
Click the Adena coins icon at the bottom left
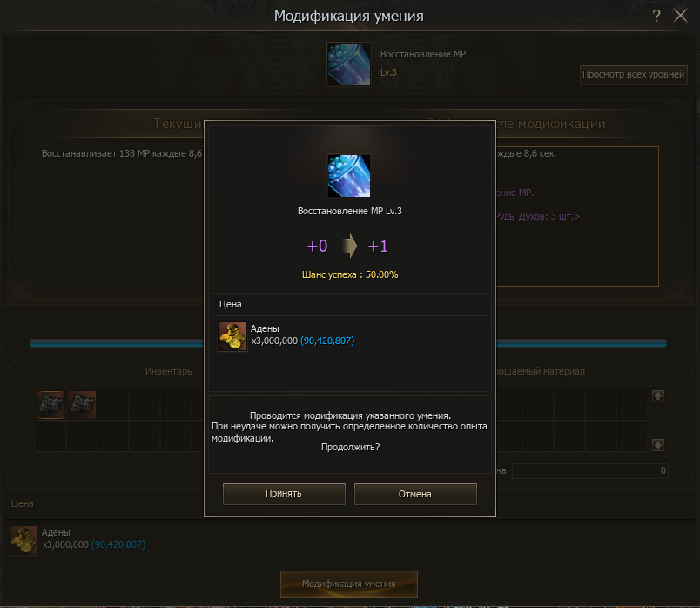pyautogui.click(x=24, y=540)
